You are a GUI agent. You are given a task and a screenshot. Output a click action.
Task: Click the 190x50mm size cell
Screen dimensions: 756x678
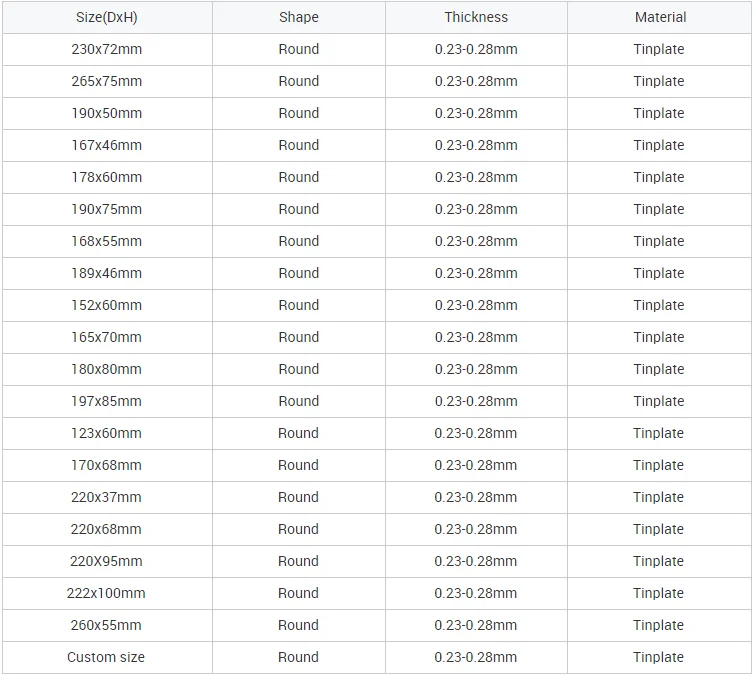(x=106, y=113)
